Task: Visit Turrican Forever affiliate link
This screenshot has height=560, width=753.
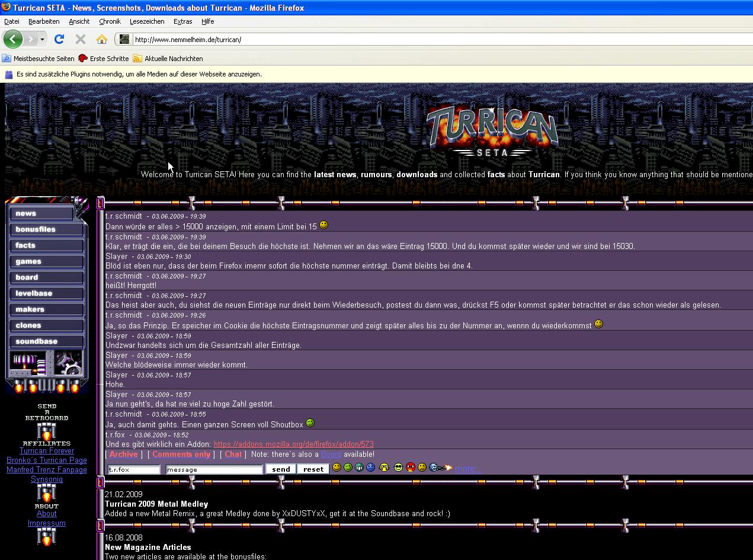Action: [x=47, y=451]
